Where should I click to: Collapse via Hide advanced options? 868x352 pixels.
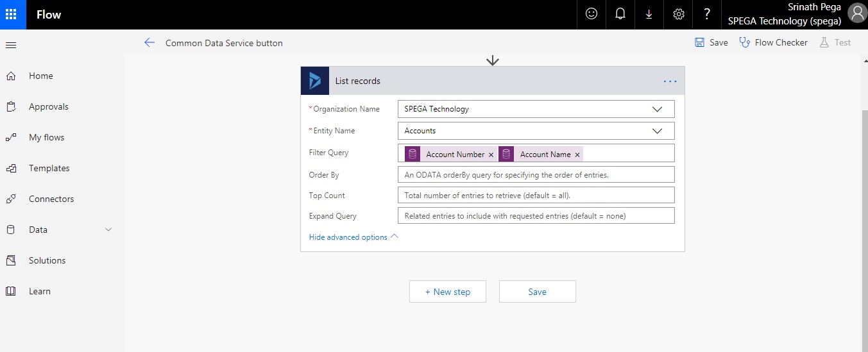pos(353,237)
